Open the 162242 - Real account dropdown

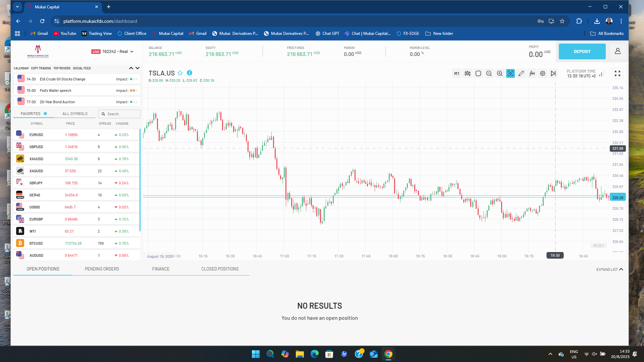(112, 52)
